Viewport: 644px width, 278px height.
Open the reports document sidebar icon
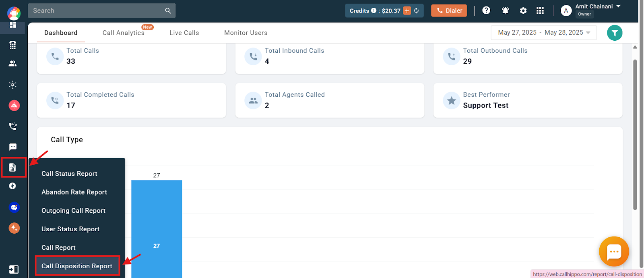tap(13, 167)
